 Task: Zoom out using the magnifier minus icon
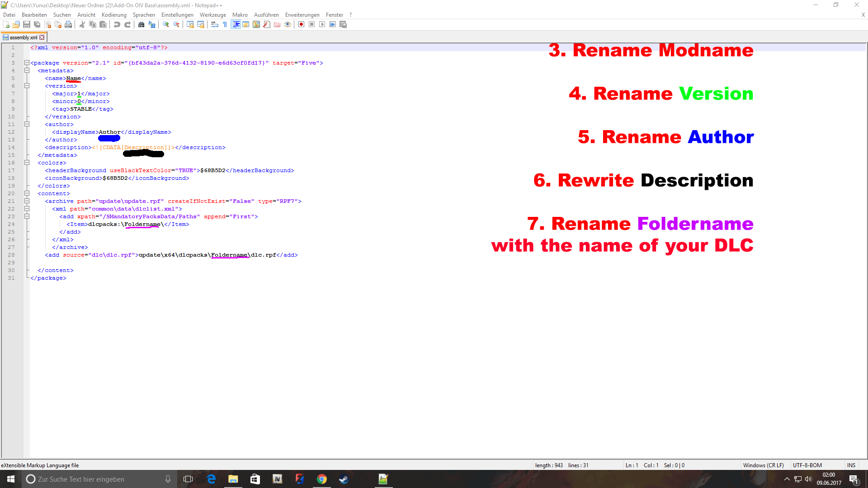click(176, 24)
